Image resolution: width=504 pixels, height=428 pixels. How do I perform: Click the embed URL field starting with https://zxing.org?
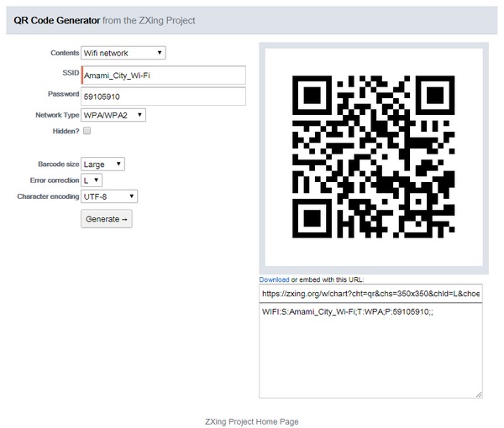[370, 294]
